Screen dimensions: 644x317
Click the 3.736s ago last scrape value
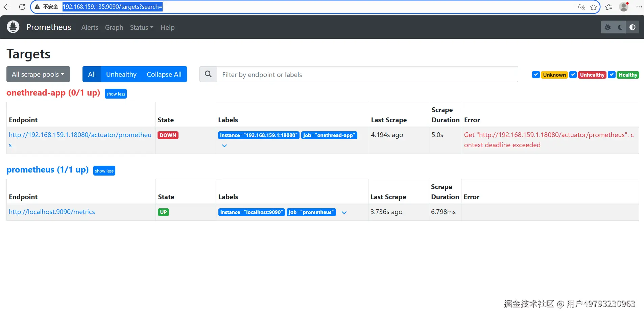(386, 212)
